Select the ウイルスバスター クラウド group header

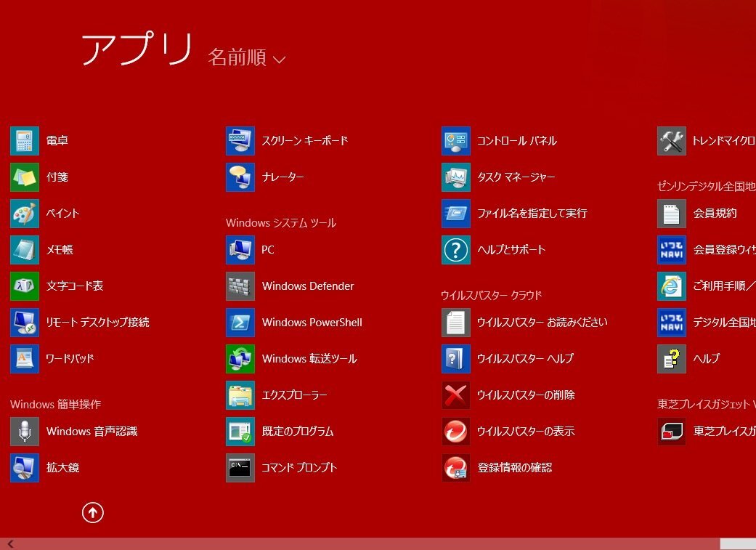coord(492,295)
